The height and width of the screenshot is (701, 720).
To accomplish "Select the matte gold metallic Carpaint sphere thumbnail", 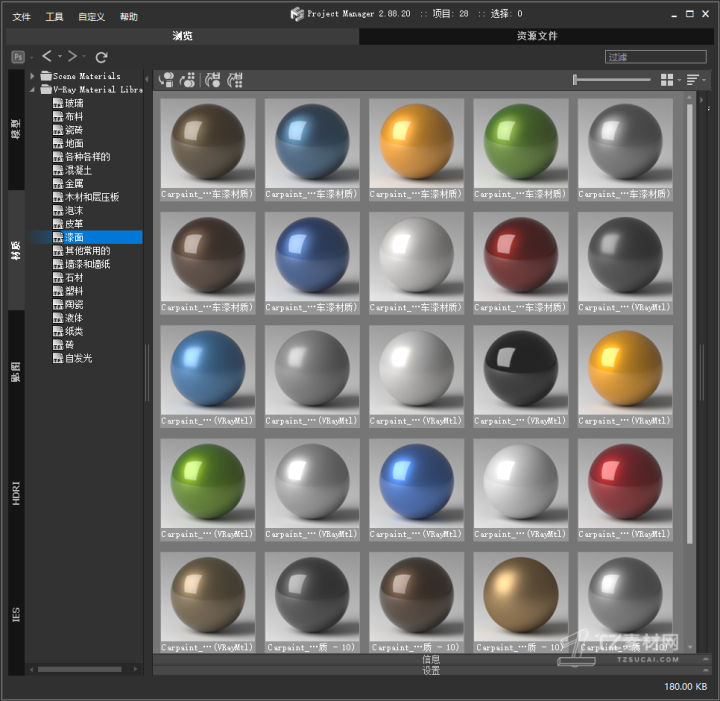I will (x=521, y=602).
